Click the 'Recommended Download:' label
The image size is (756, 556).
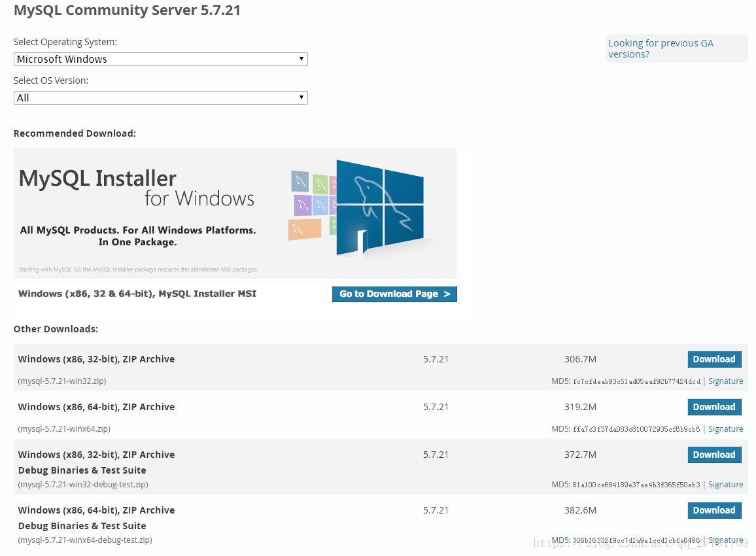coord(75,133)
